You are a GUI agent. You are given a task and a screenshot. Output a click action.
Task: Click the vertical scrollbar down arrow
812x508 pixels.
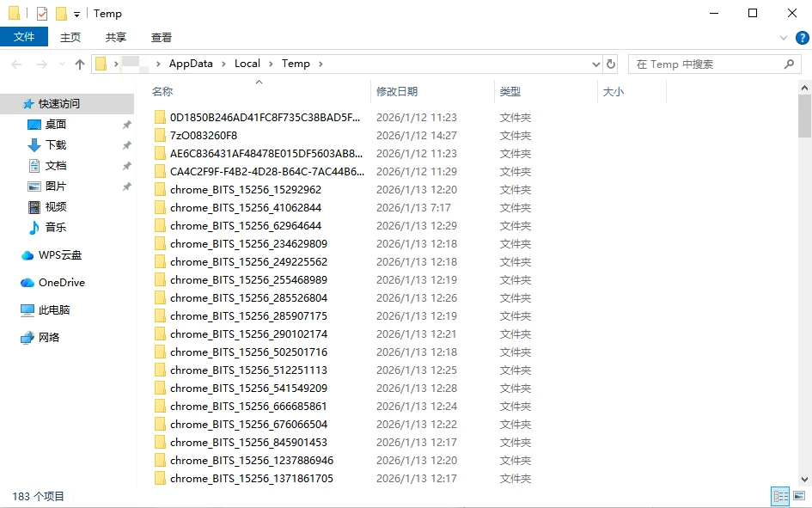coord(804,480)
